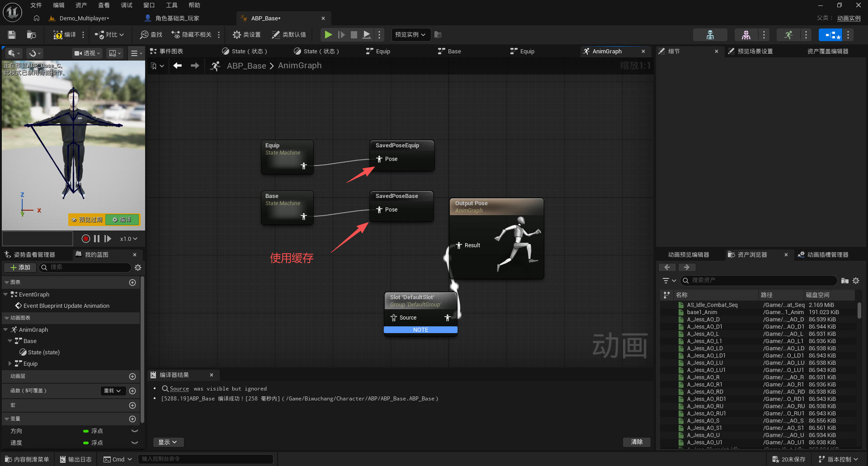The height and width of the screenshot is (466, 868).
Task: Open the 文件 menu
Action: coord(36,5)
